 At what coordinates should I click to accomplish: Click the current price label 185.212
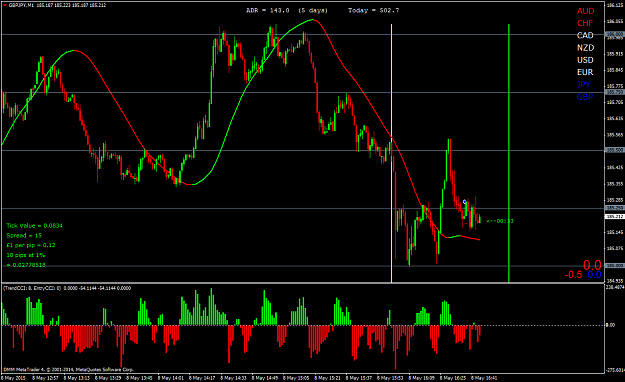615,217
